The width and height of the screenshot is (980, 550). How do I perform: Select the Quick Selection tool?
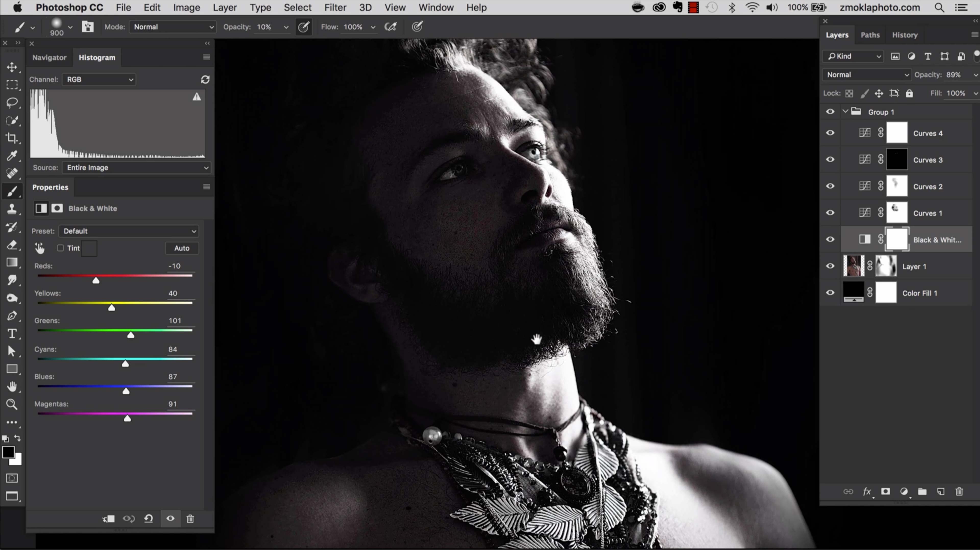pos(12,120)
